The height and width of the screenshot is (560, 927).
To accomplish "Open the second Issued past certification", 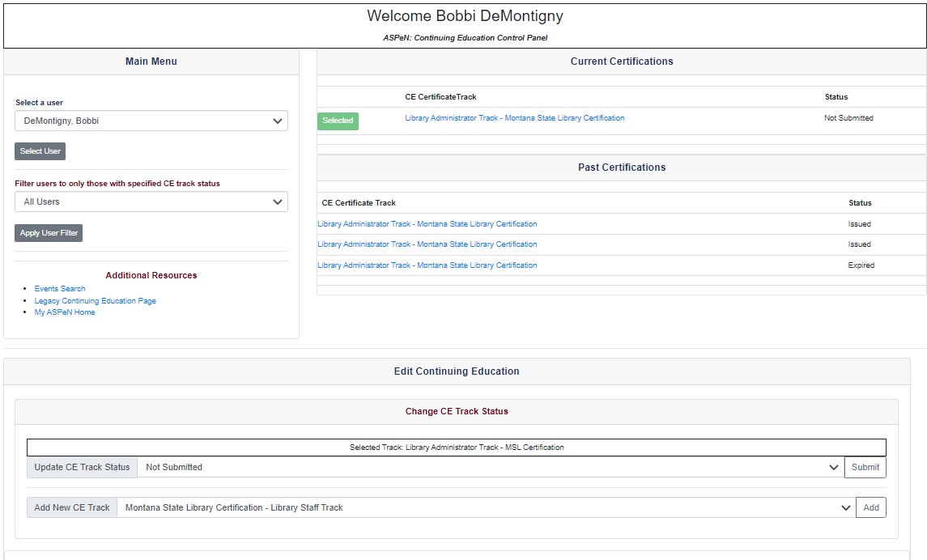I will coord(427,244).
